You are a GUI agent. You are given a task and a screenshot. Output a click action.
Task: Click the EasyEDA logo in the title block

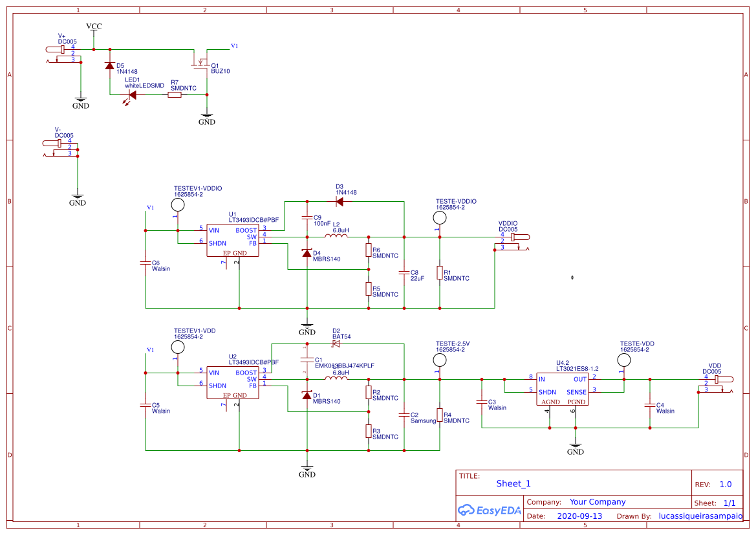point(489,510)
